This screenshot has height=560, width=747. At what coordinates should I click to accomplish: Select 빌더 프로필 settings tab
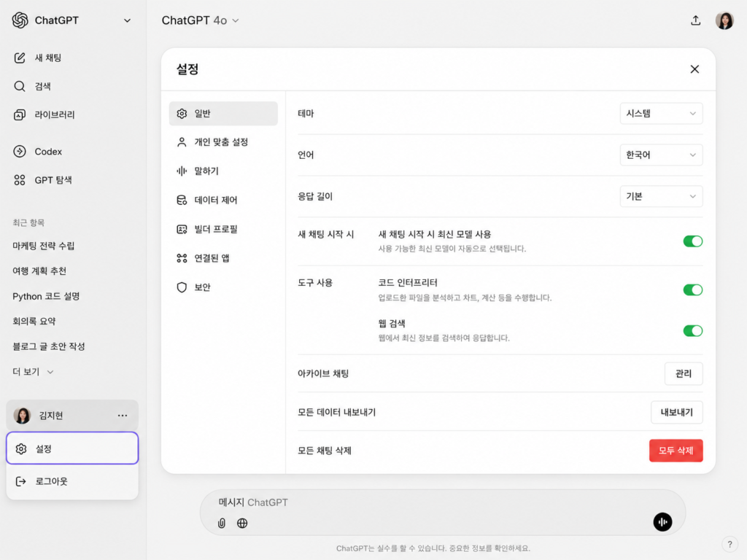[223, 229]
